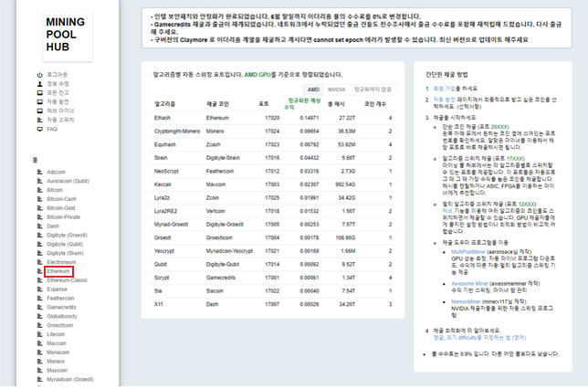Screen dimensions: 588x389
Task: Click the X11 algorithm cell
Action: (x=158, y=304)
